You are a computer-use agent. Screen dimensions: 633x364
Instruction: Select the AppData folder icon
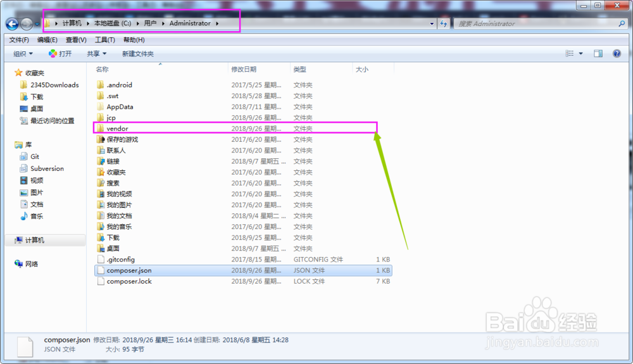101,106
